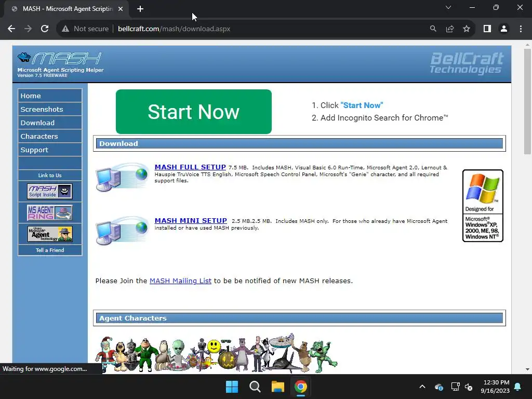Image resolution: width=532 pixels, height=399 pixels.
Task: Click the blue "Start Now" ad text
Action: pos(362,105)
